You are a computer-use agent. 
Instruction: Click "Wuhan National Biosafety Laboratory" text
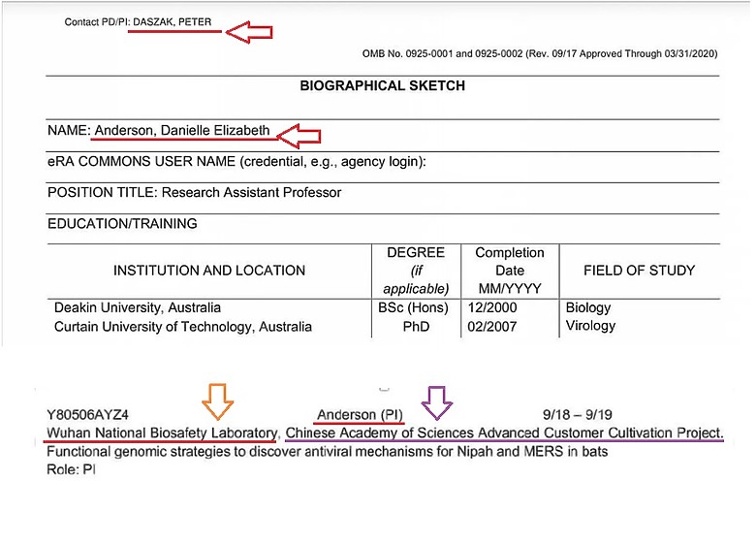click(x=162, y=433)
